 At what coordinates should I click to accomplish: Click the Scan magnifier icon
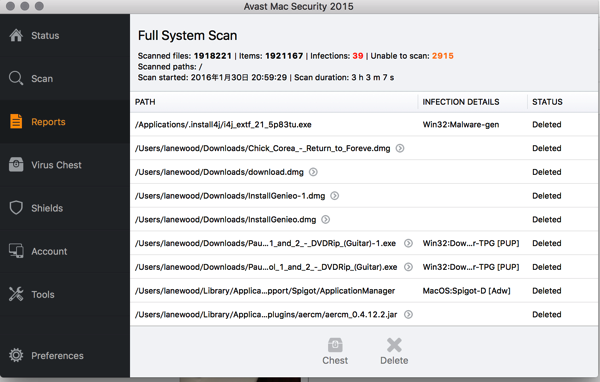[x=16, y=78]
